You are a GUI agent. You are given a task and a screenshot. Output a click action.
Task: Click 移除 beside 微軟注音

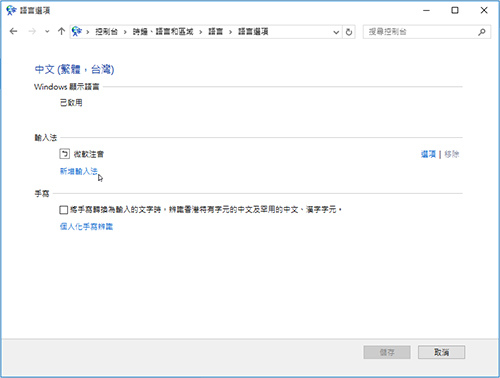pyautogui.click(x=452, y=154)
